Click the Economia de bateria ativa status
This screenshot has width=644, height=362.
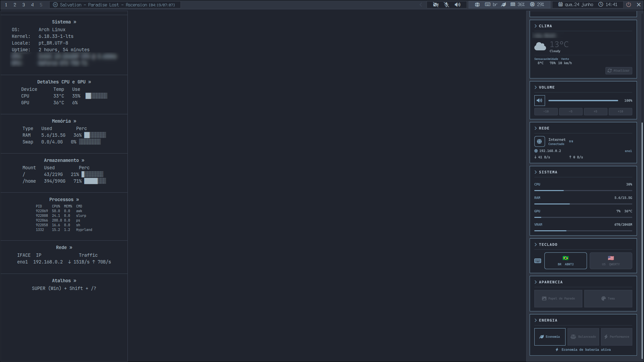coord(583,350)
